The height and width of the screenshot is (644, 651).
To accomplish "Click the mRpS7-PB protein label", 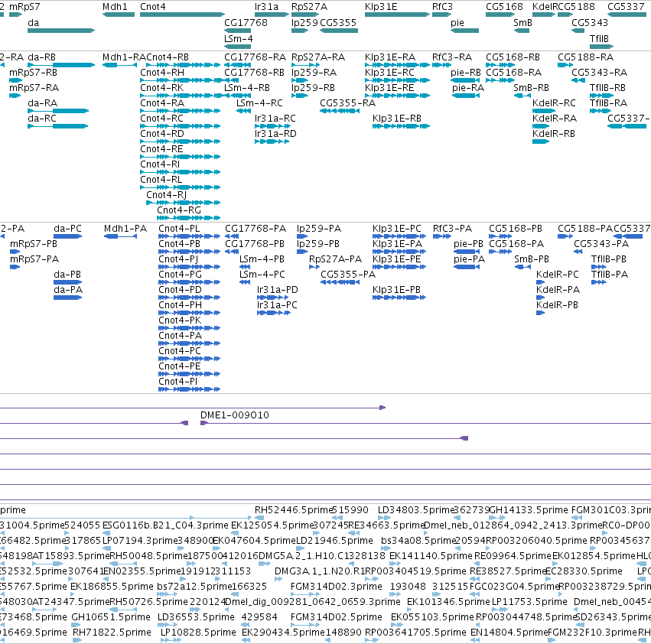I will [x=34, y=244].
